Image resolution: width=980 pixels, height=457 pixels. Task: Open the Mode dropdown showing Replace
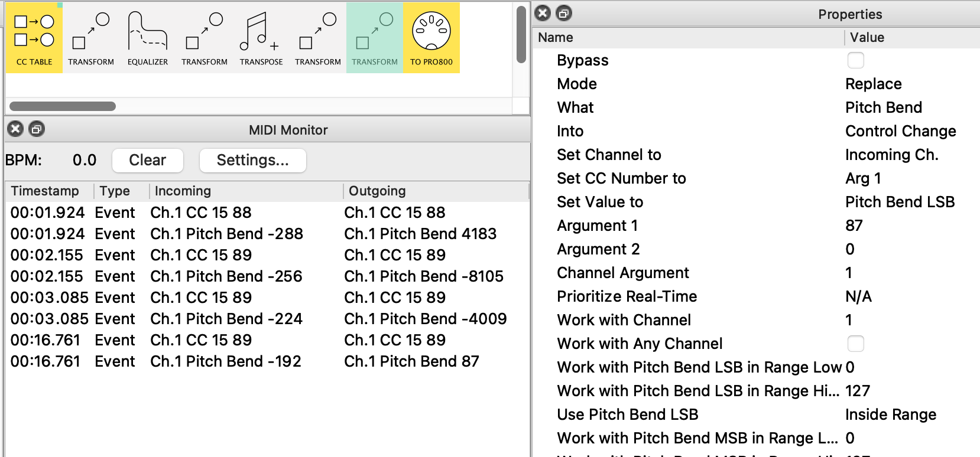click(x=873, y=84)
